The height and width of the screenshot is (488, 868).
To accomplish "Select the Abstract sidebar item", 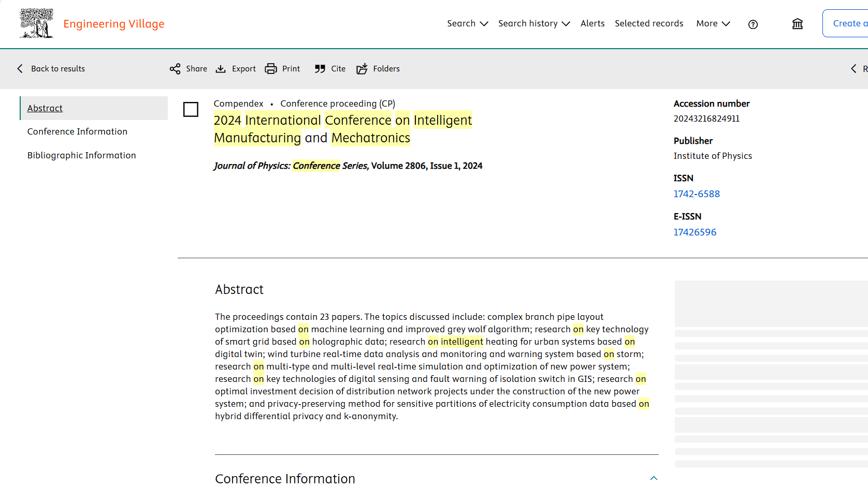I will point(45,108).
